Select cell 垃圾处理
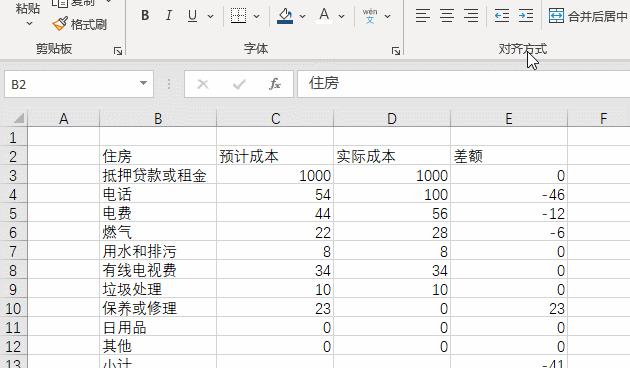Image resolution: width=630 pixels, height=368 pixels. tap(158, 289)
